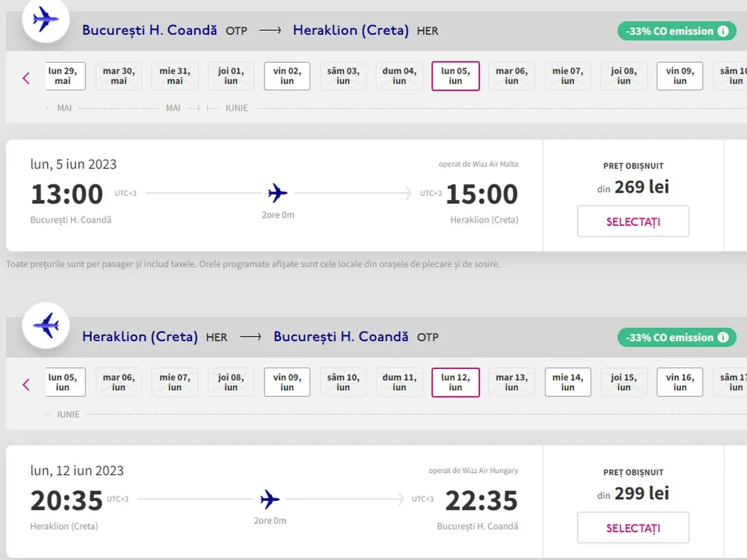Go to previous outbound dates with left chevron

[26, 78]
